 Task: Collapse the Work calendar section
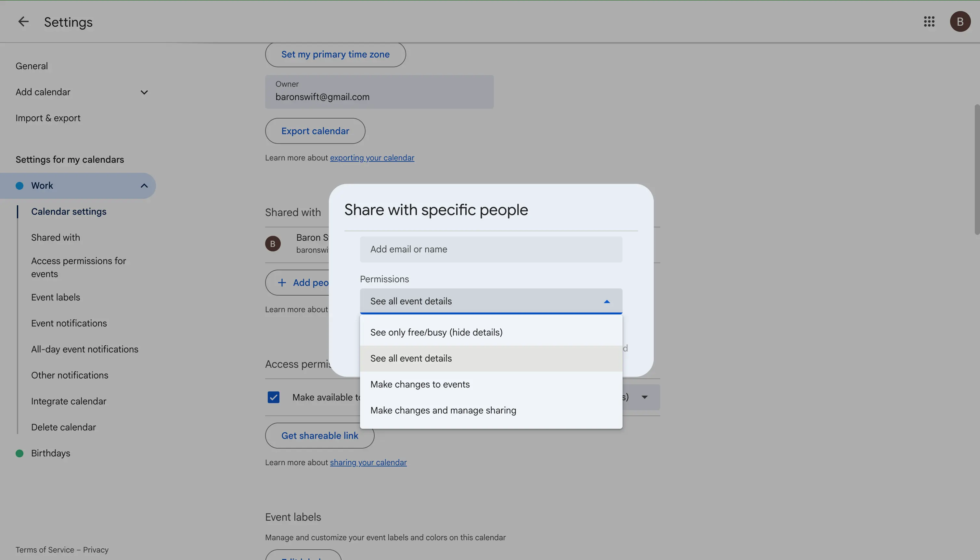[144, 186]
